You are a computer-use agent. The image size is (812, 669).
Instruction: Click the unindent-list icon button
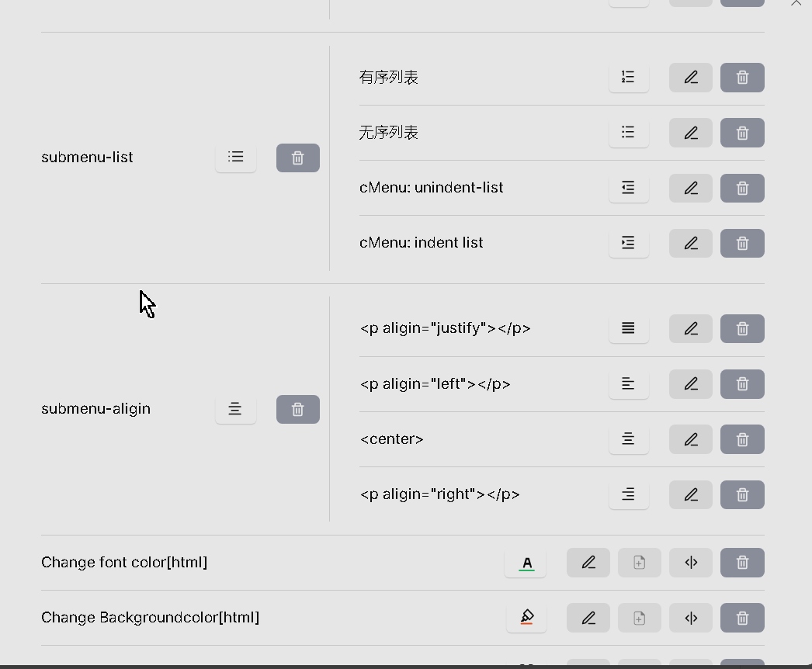[628, 188]
